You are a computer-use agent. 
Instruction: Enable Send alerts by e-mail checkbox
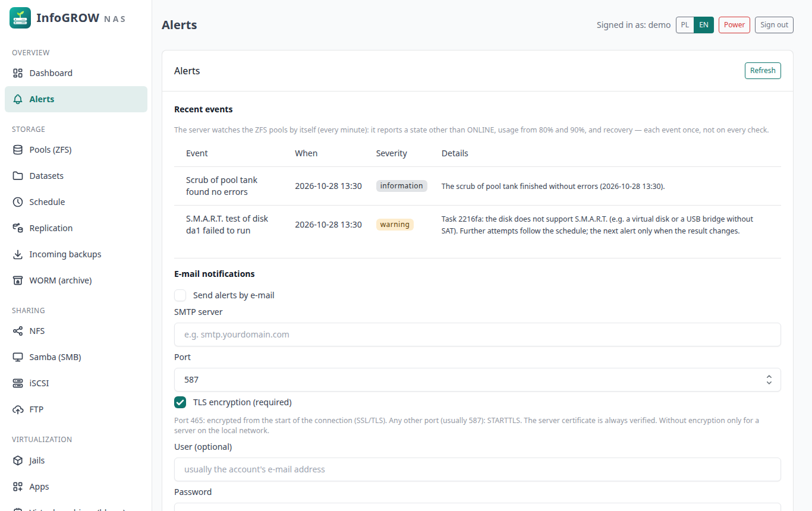(x=180, y=295)
